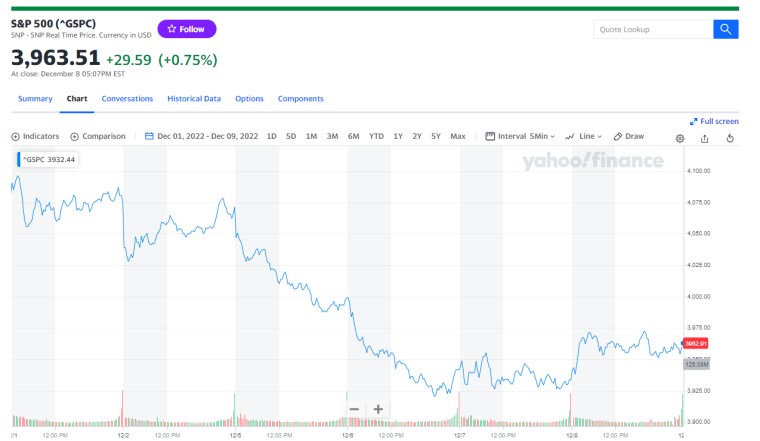Image resolution: width=760 pixels, height=441 pixels.
Task: Open the date range calendar picker
Action: pos(149,136)
